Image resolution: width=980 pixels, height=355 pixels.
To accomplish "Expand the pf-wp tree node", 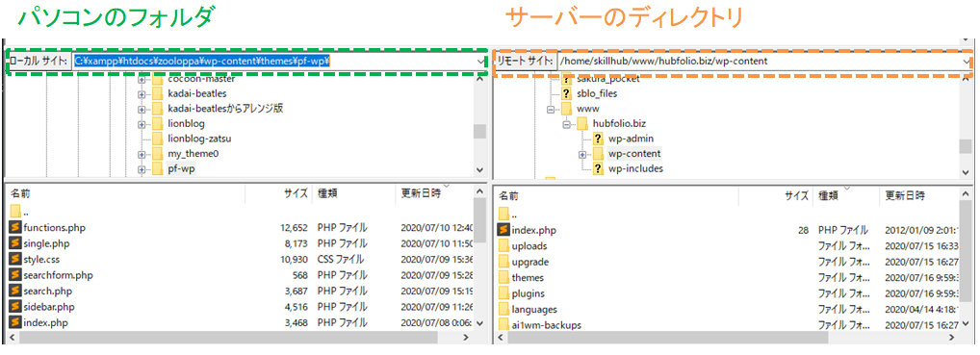I will [x=142, y=169].
